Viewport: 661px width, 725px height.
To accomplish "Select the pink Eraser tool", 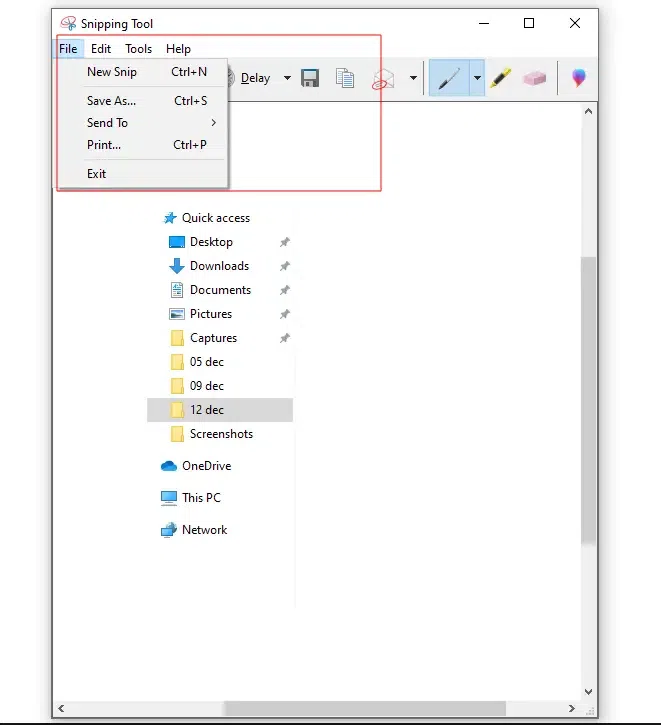I will pyautogui.click(x=534, y=78).
